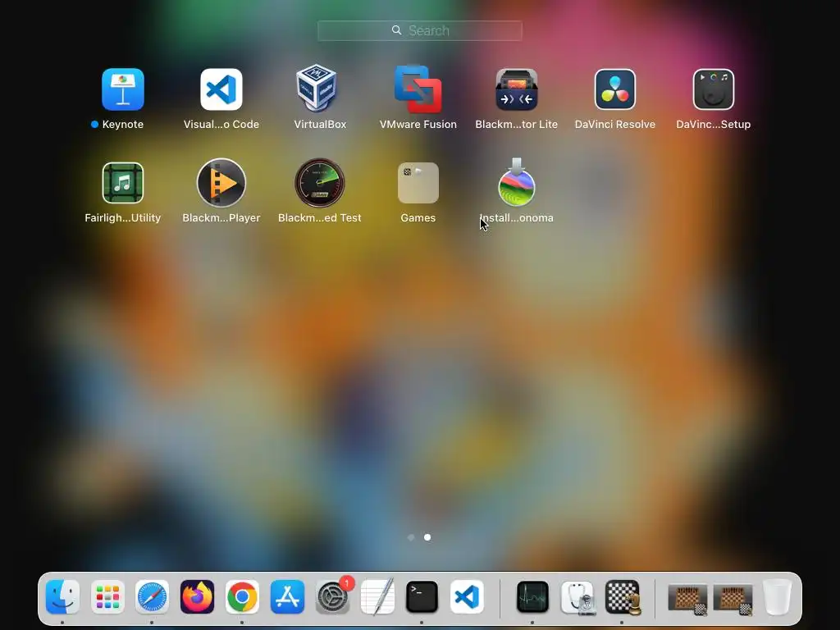The height and width of the screenshot is (630, 840).
Task: Open the Install macOS Sonoma app
Action: (517, 182)
